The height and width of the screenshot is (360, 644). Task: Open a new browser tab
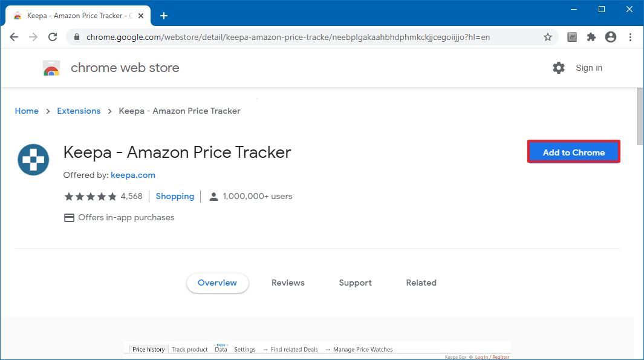click(x=164, y=16)
